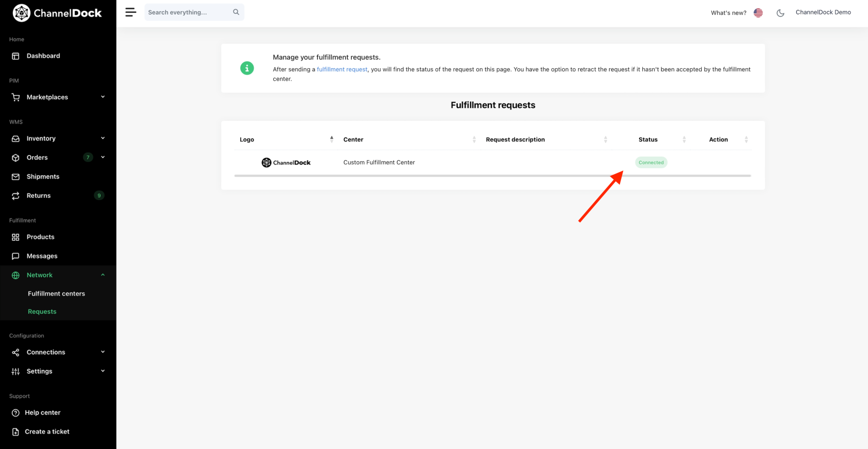Click the Messages chat bubble icon
The image size is (868, 449).
16,256
